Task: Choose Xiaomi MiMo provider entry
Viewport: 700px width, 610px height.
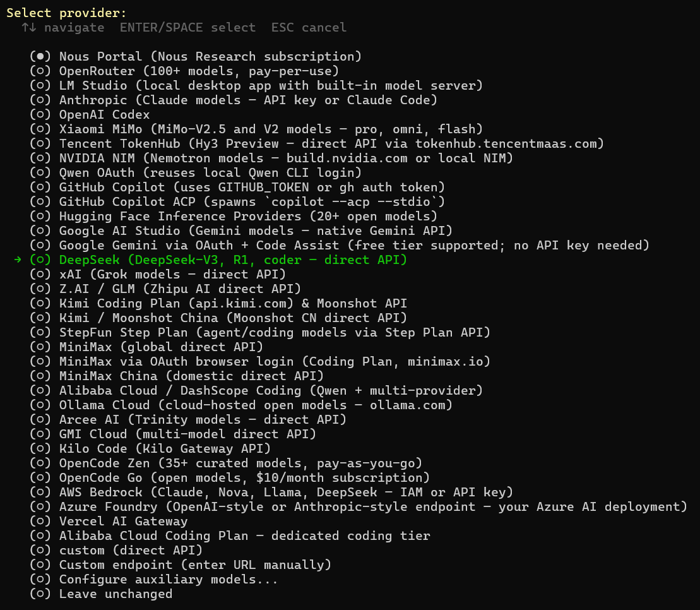Action: click(x=256, y=129)
